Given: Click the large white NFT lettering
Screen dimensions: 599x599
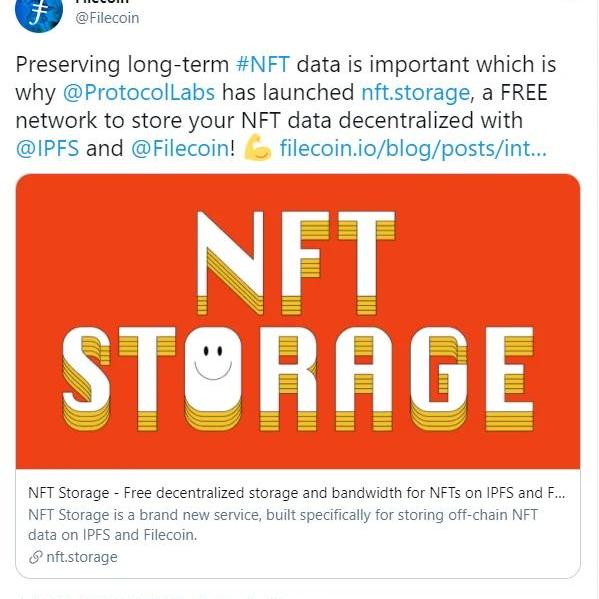Looking at the screenshot, I should tap(296, 263).
